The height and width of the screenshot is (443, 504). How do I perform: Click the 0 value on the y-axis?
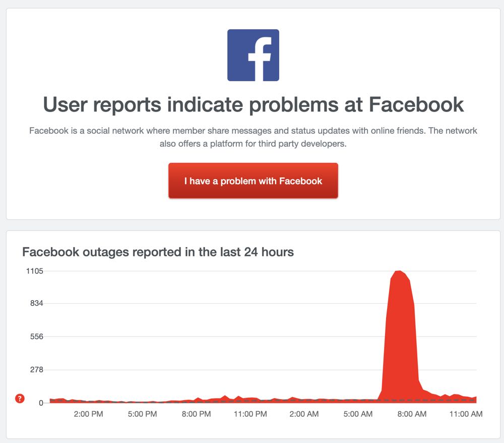(41, 403)
